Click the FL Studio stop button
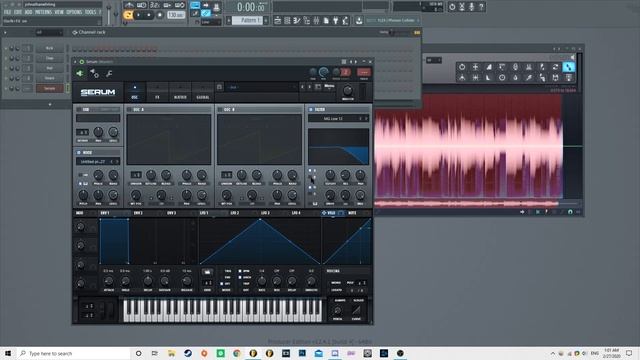 point(149,15)
